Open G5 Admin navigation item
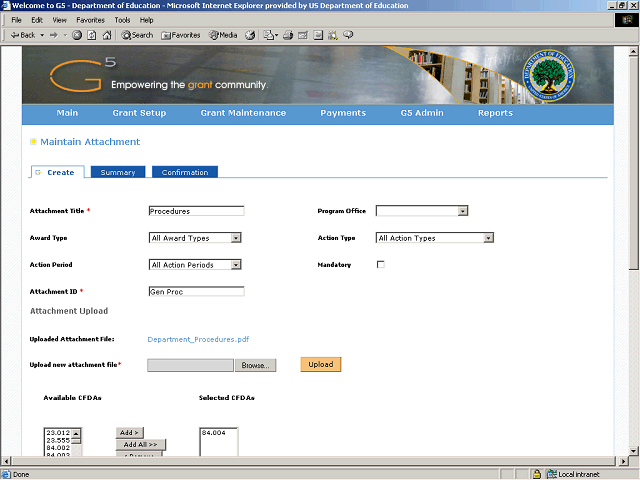 [422, 113]
